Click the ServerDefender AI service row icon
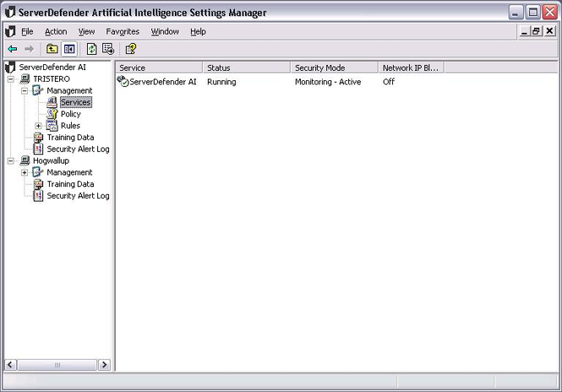562x392 pixels. 123,81
